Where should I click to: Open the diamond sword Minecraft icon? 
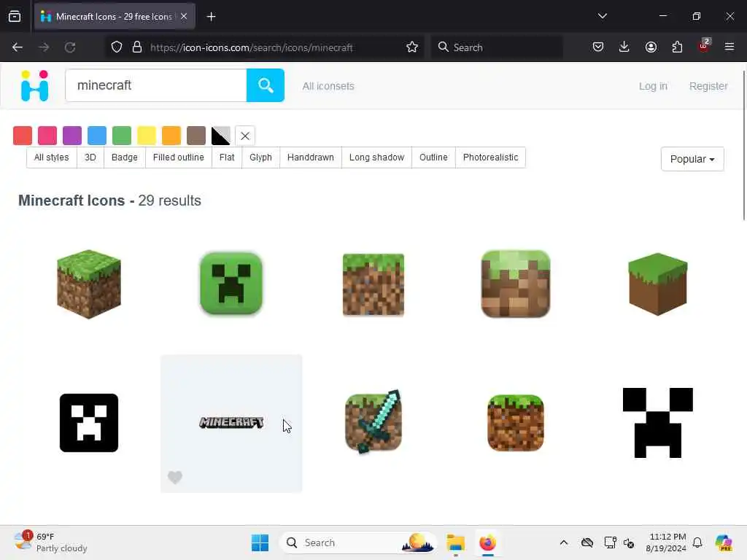(x=373, y=422)
